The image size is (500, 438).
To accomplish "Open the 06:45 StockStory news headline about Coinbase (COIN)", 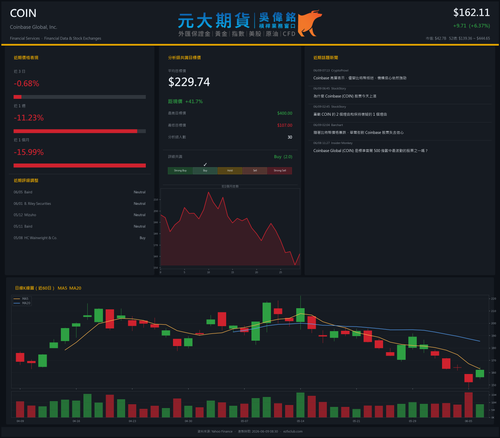I will pos(345,96).
